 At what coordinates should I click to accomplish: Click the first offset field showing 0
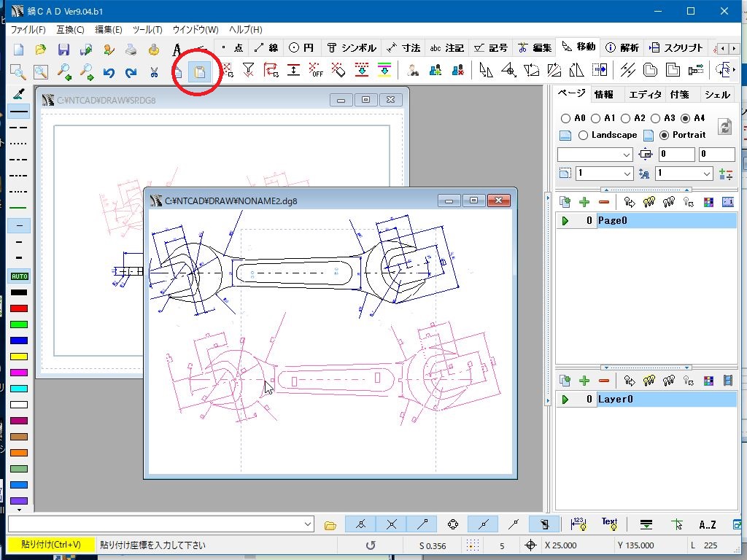(x=676, y=155)
